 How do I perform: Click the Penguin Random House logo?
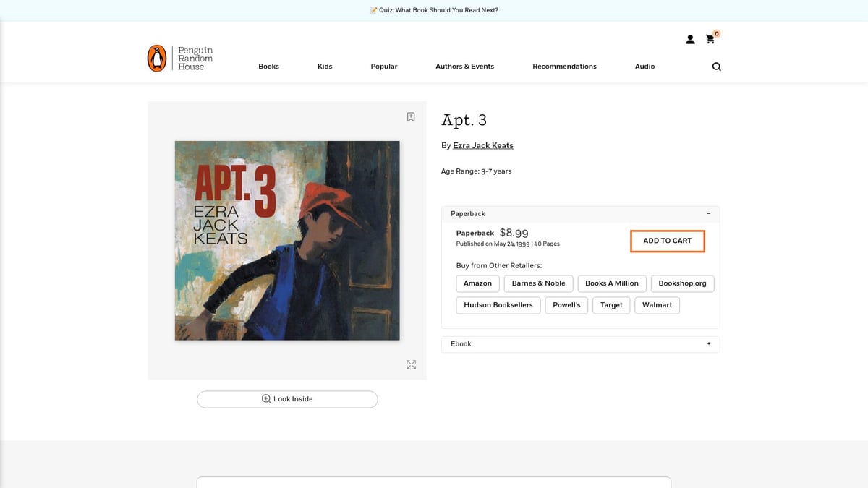(x=180, y=59)
